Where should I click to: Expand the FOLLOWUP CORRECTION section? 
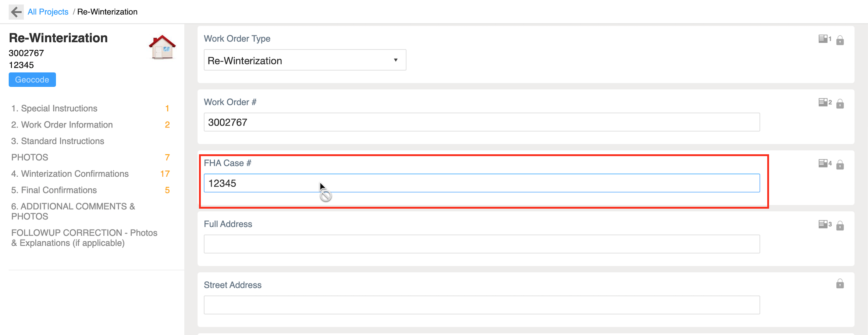coord(84,238)
